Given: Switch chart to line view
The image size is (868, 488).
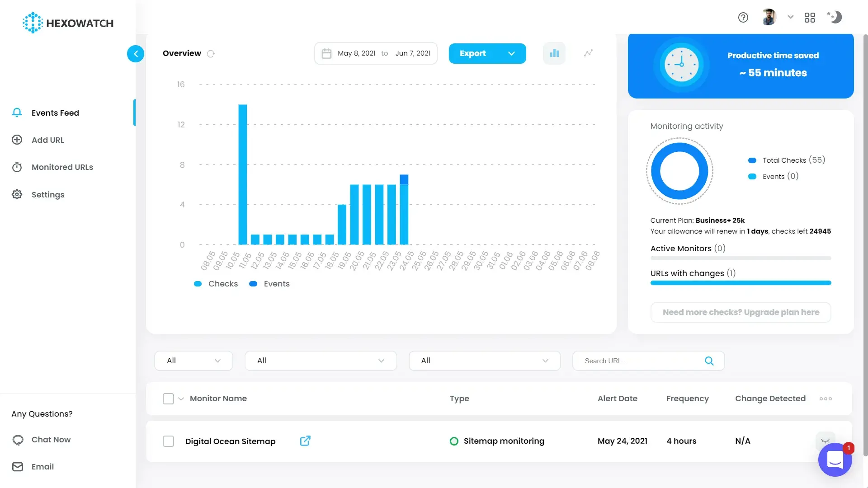Looking at the screenshot, I should coord(588,53).
